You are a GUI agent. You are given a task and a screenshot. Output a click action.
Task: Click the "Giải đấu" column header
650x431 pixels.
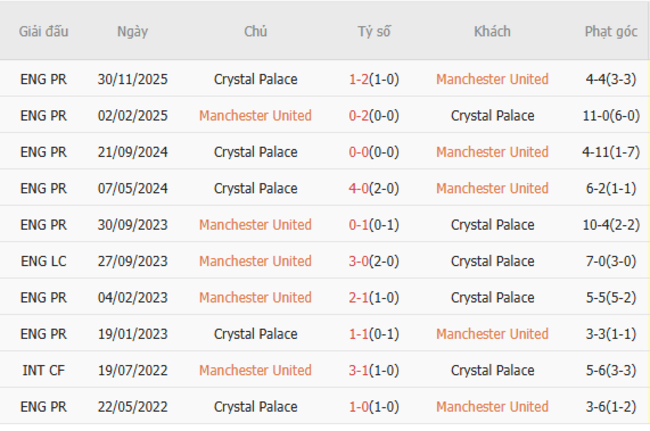(44, 31)
